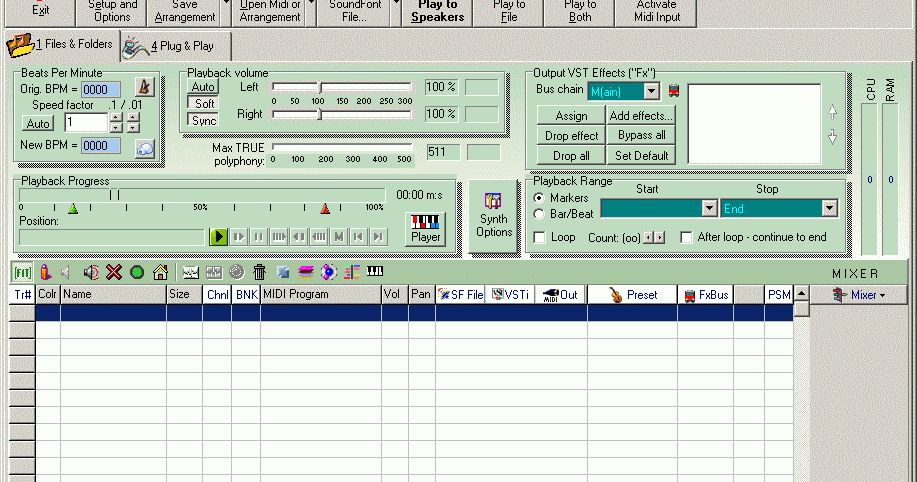This screenshot has width=917, height=482.
Task: Click the Max TRUE polyphony slider
Action: (x=342, y=147)
